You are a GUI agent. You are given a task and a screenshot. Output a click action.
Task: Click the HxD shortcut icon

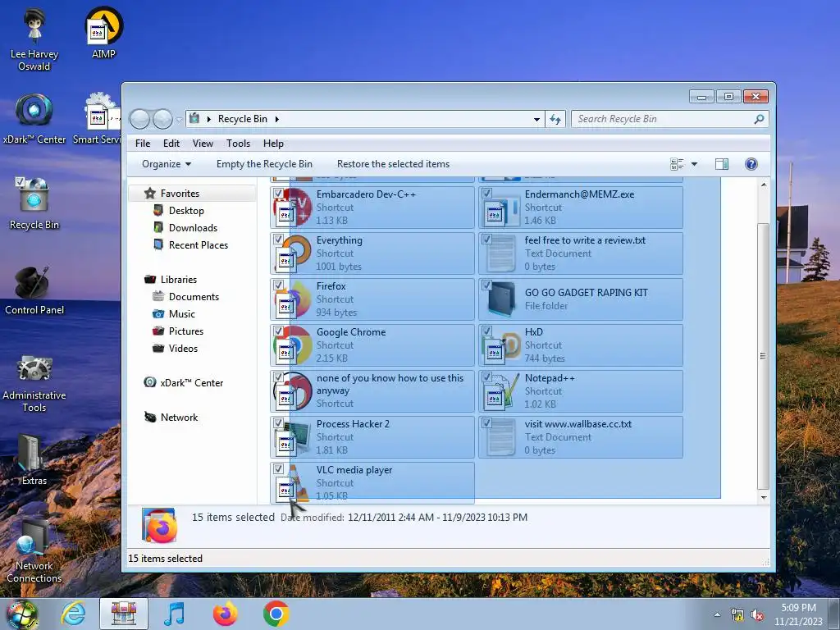point(501,345)
